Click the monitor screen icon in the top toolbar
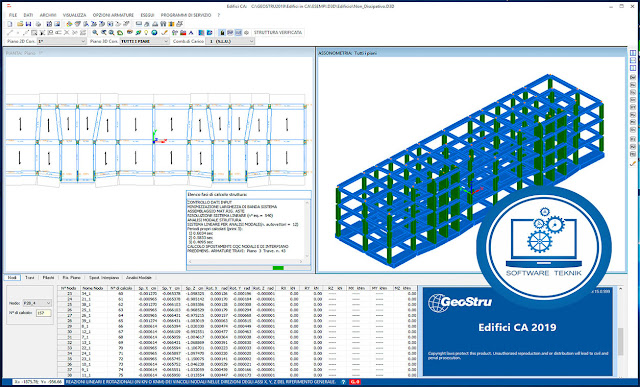The image size is (640, 387). (139, 24)
